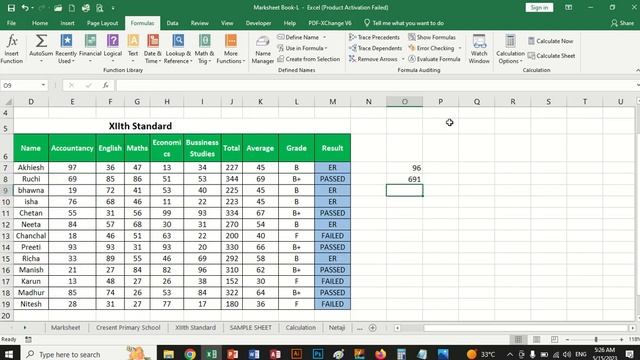The height and width of the screenshot is (360, 640).
Task: Click the Sign in button
Action: pos(539,8)
